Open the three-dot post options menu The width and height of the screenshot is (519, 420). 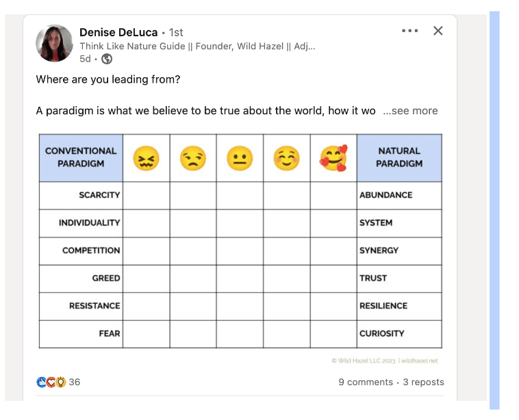(409, 31)
